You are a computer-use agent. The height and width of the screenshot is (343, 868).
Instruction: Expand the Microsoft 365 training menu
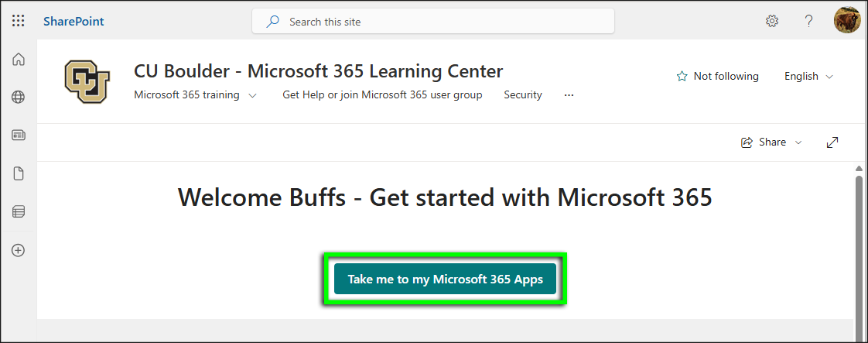pyautogui.click(x=196, y=95)
